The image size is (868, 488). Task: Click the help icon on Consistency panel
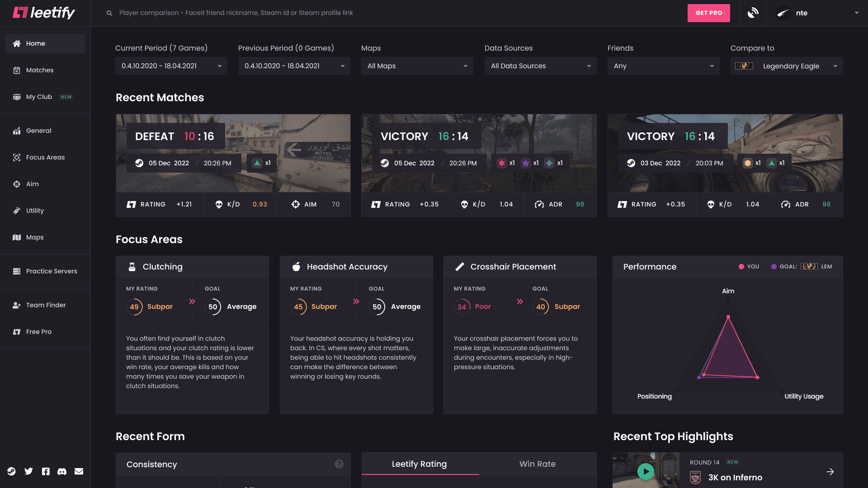[x=339, y=464]
